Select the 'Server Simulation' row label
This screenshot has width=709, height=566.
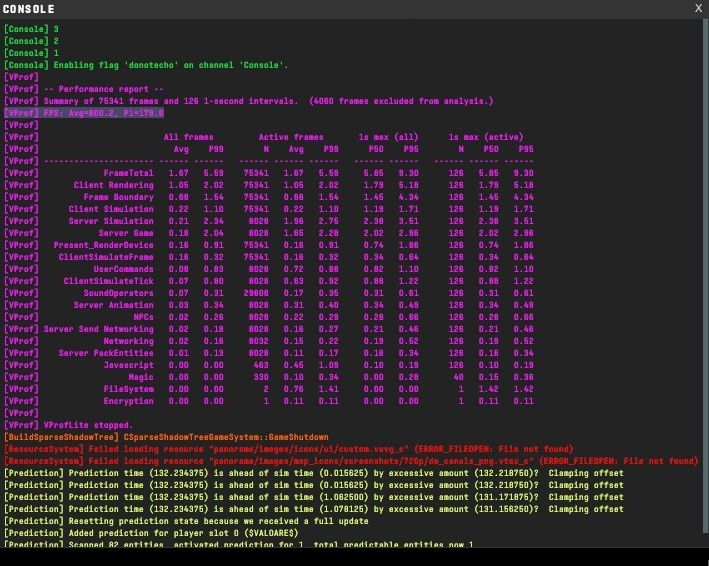(111, 221)
